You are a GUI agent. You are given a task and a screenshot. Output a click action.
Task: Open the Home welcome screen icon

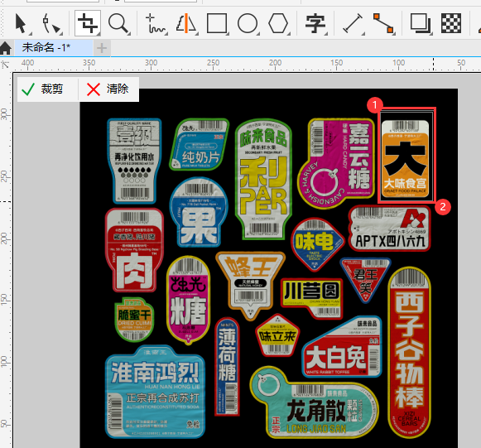click(x=6, y=49)
